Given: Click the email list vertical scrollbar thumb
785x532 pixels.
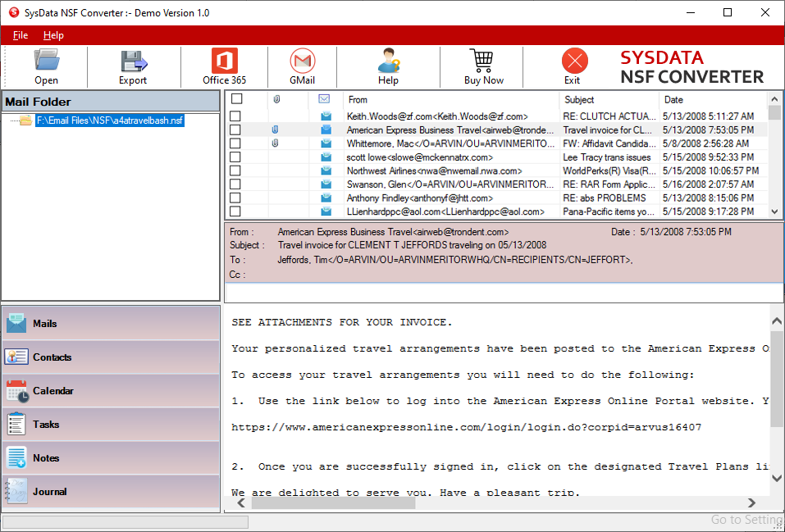Looking at the screenshot, I should [x=774, y=112].
